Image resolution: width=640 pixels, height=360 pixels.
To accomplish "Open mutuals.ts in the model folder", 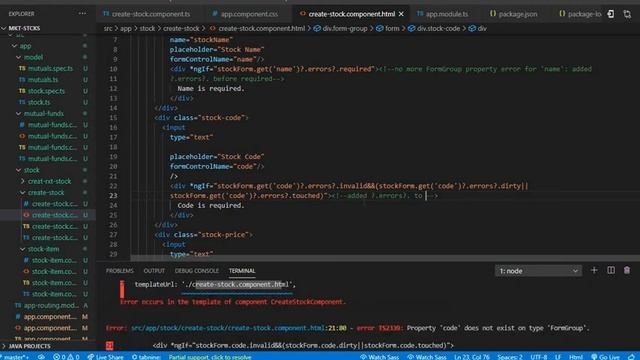I will coord(43,80).
